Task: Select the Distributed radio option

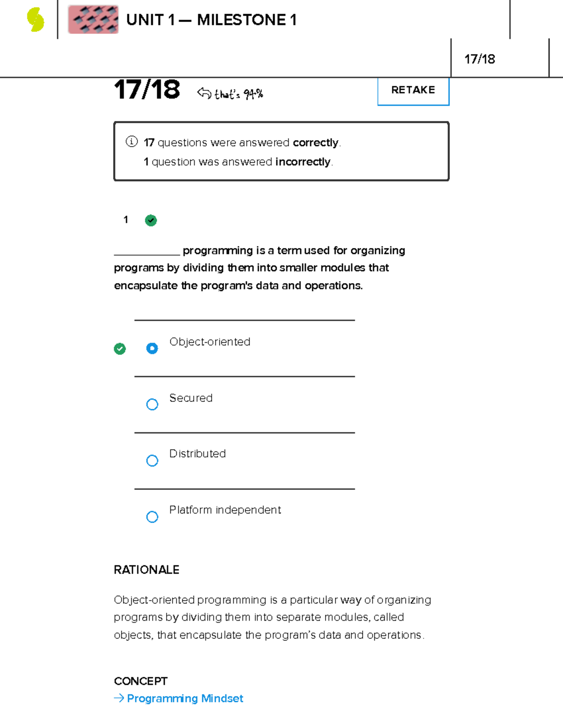Action: click(152, 461)
